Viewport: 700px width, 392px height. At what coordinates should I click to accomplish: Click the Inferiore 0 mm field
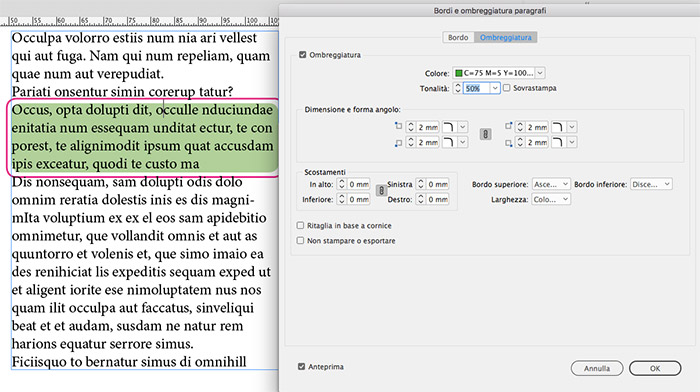click(358, 199)
